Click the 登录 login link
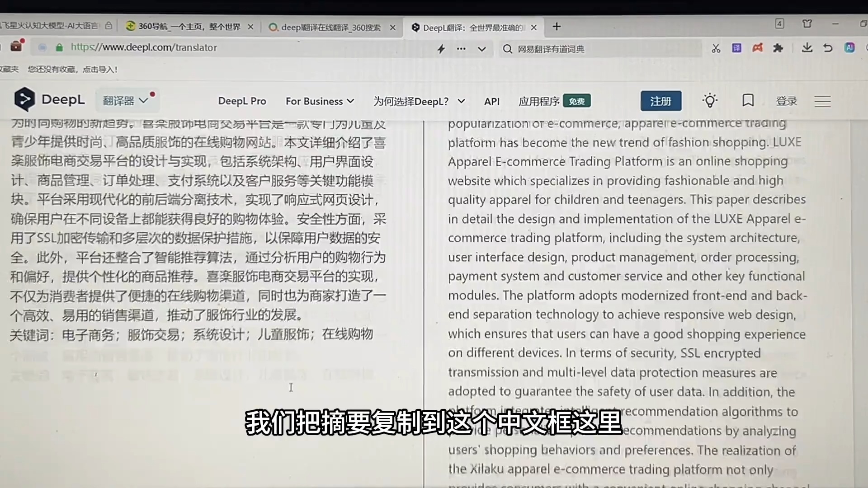The width and height of the screenshot is (868, 488). (787, 101)
